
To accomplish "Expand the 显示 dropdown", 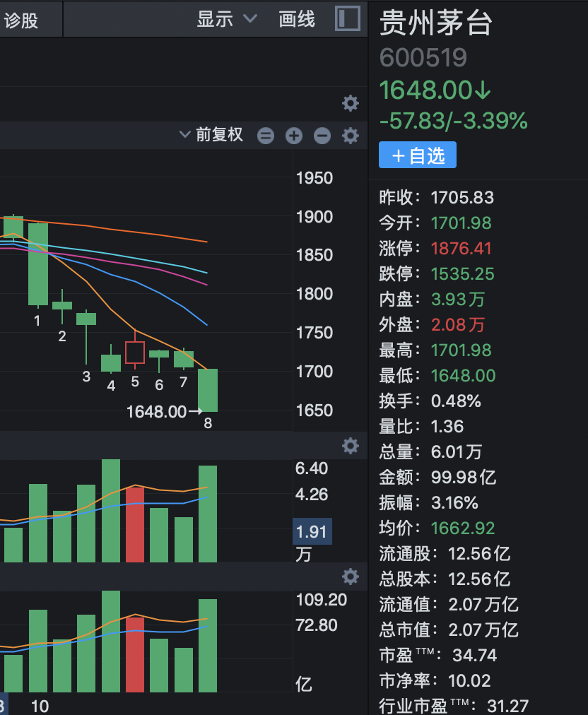I will coord(226,20).
